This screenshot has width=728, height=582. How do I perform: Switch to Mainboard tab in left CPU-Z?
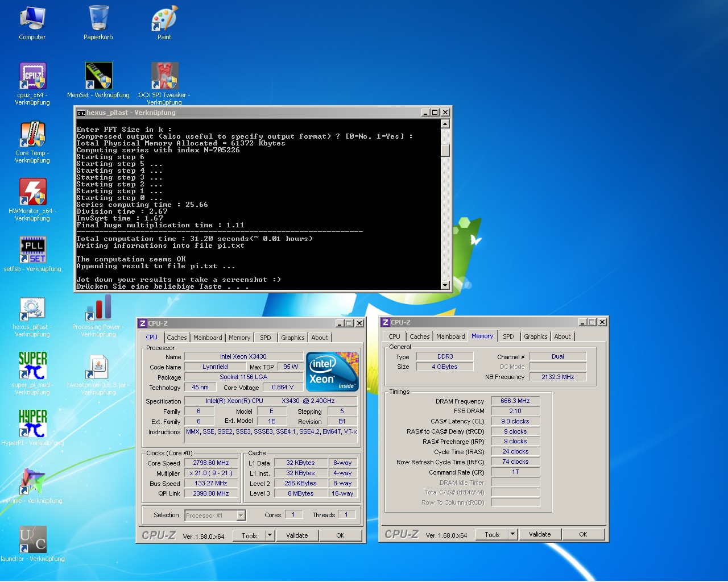[x=208, y=338]
